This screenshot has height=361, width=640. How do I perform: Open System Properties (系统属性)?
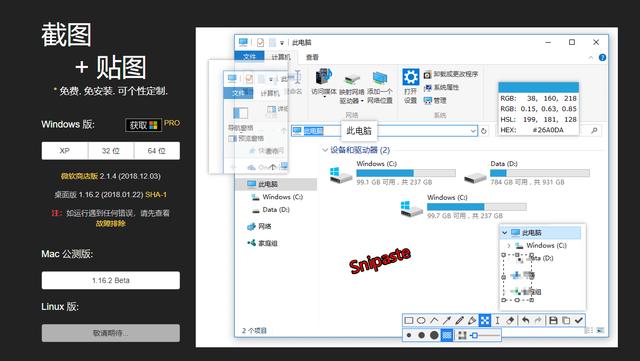click(x=441, y=87)
